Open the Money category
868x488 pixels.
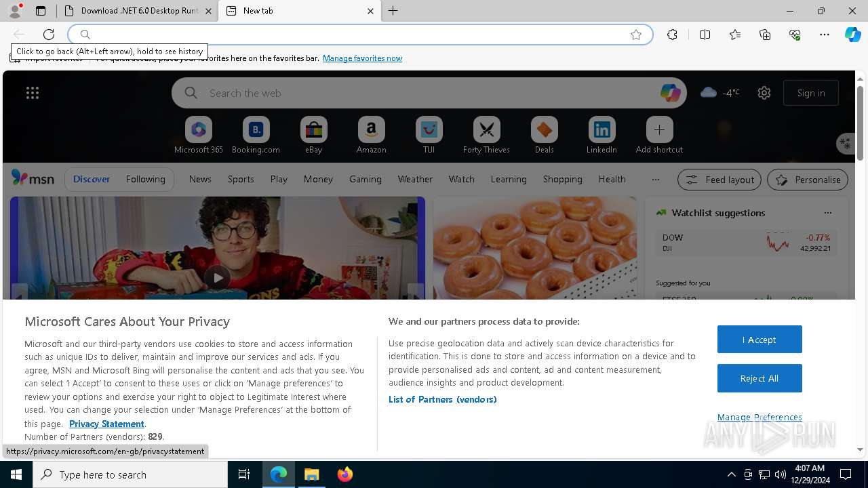click(318, 179)
